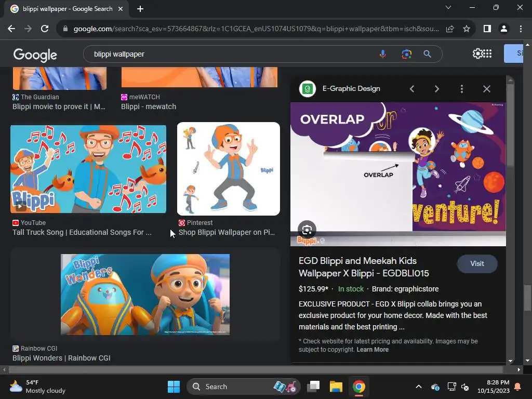Click the Visit button

click(x=477, y=263)
